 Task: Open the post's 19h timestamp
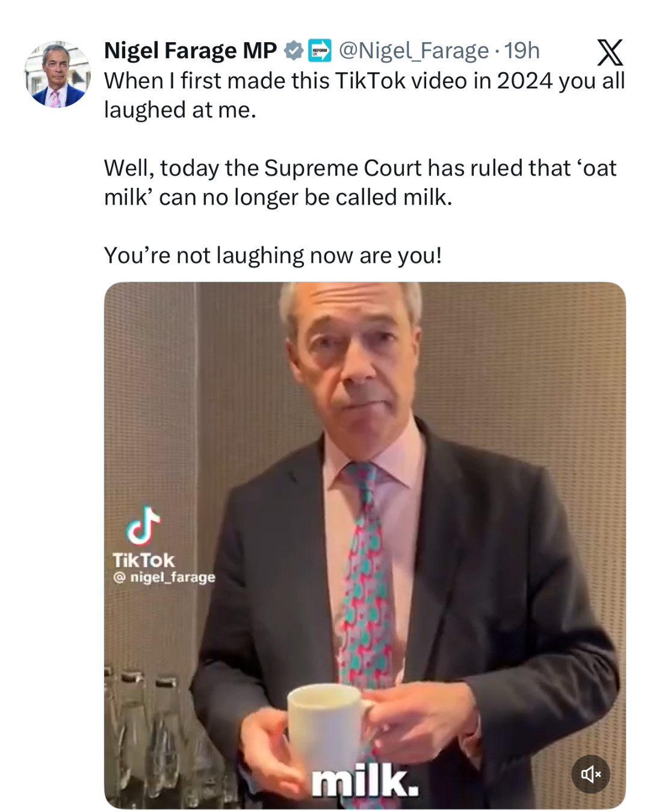[x=522, y=51]
